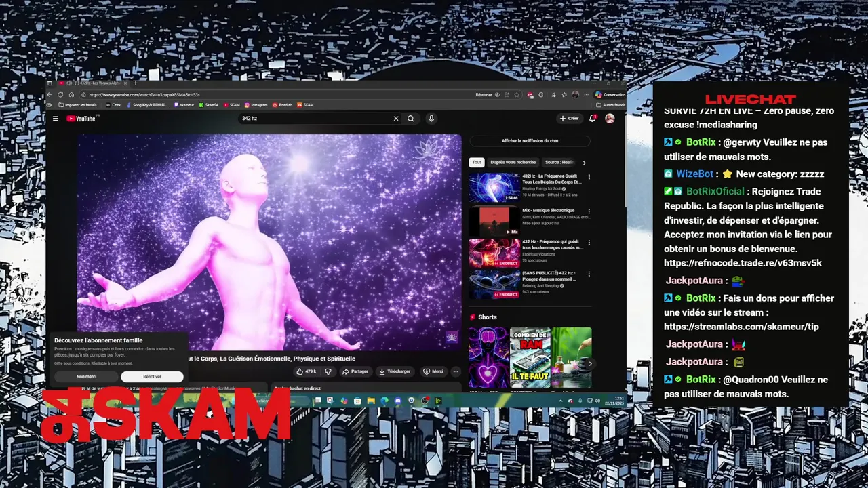The height and width of the screenshot is (488, 868).
Task: Open the Créer upload menu
Action: click(x=569, y=119)
